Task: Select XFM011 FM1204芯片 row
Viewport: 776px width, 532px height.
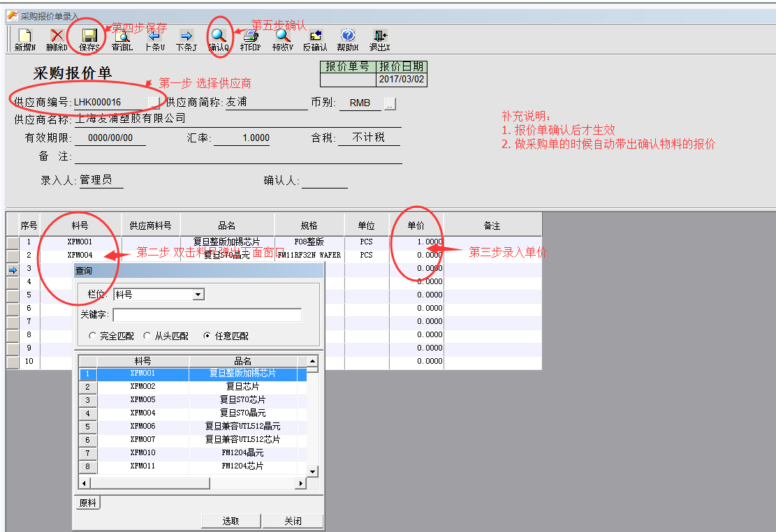Action: point(193,466)
